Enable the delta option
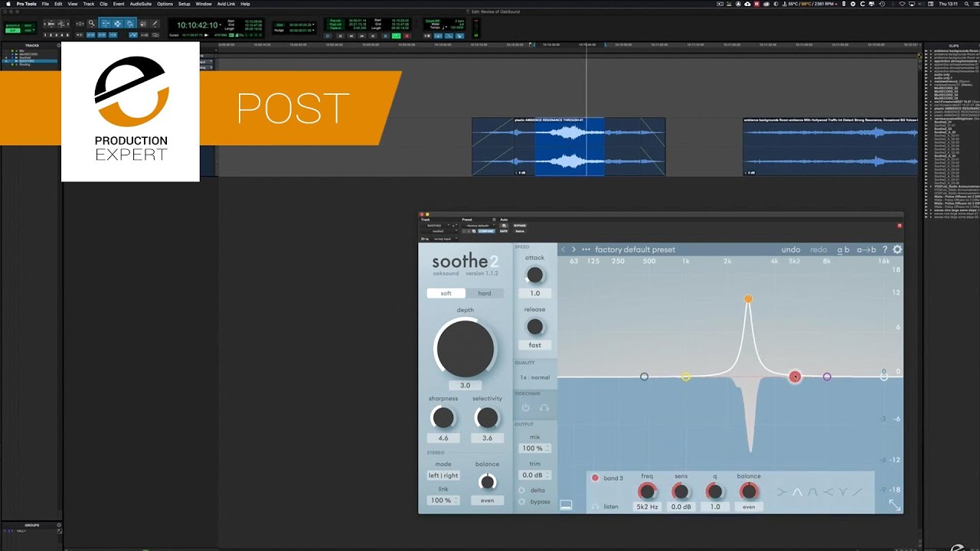Viewport: 980px width, 551px height. (x=522, y=490)
